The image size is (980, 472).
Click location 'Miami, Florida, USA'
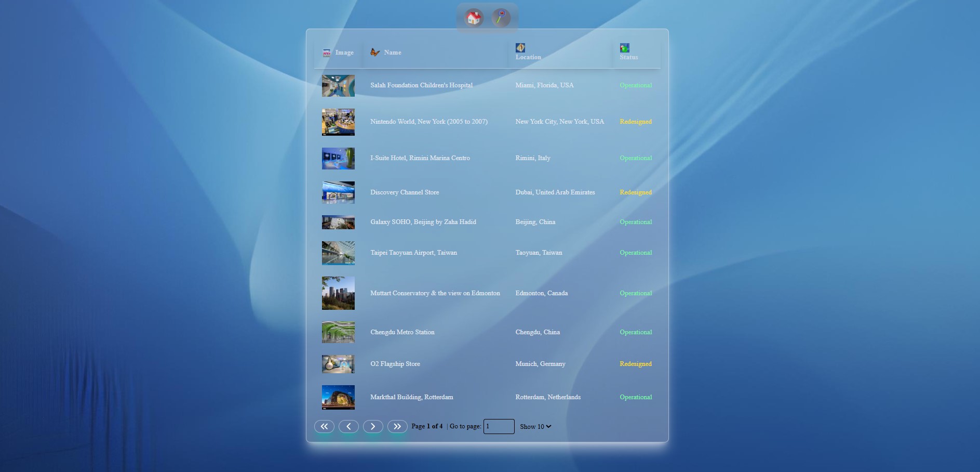click(x=544, y=85)
